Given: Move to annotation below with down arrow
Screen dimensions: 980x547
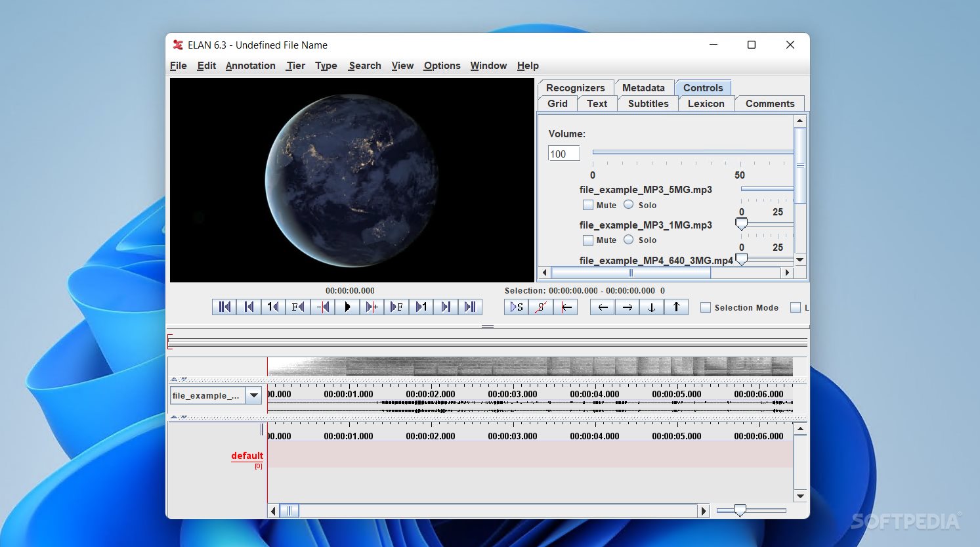Looking at the screenshot, I should pos(651,307).
